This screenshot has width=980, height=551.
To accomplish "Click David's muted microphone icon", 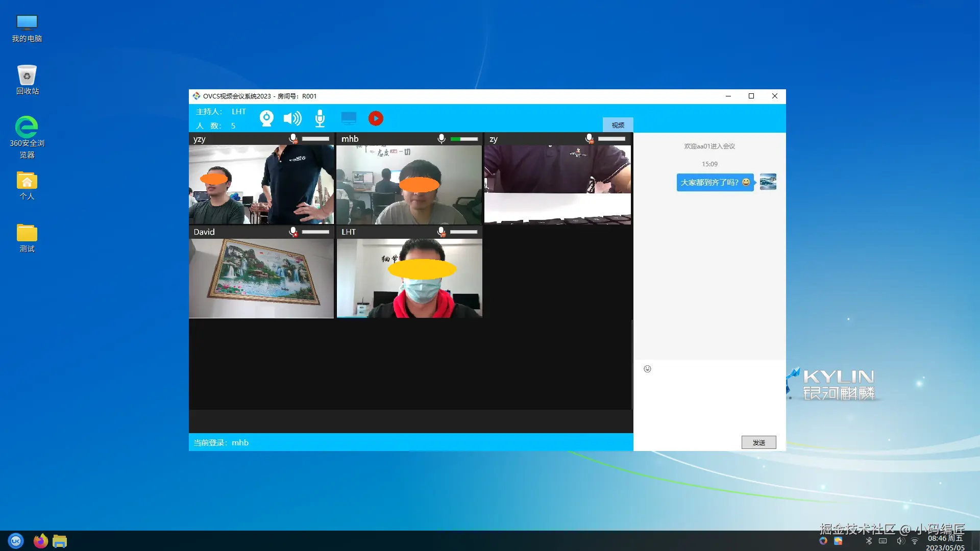I will 293,232.
